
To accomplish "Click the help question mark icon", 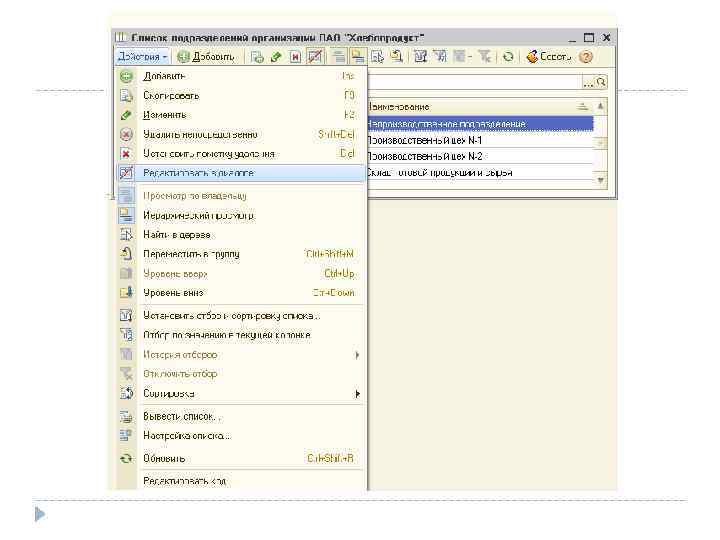I will pos(585,57).
